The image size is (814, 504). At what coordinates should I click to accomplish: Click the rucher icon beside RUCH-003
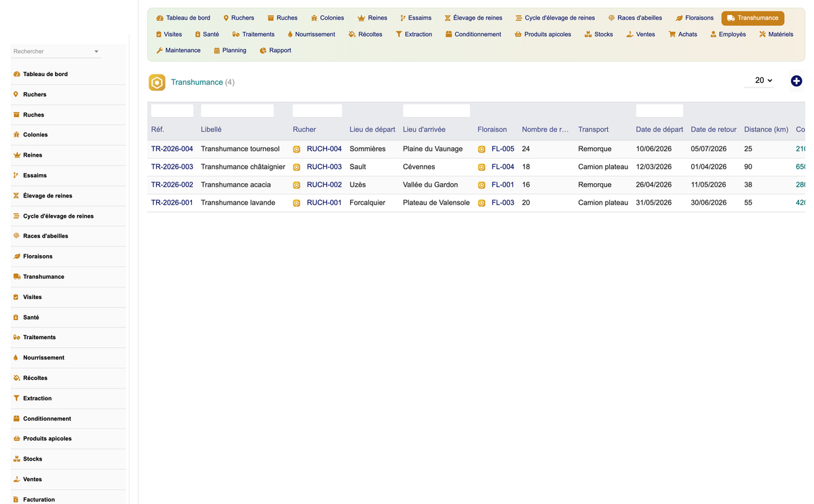(296, 167)
